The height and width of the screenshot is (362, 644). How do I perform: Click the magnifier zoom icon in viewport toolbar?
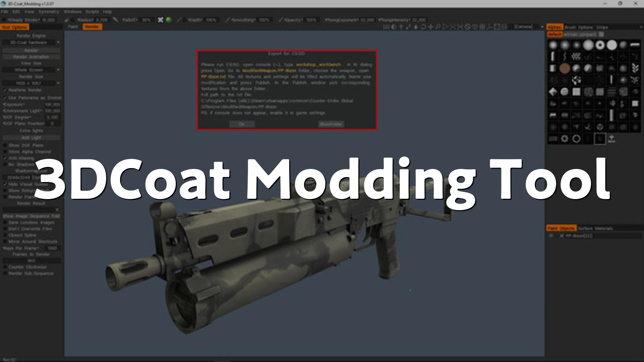tap(438, 27)
